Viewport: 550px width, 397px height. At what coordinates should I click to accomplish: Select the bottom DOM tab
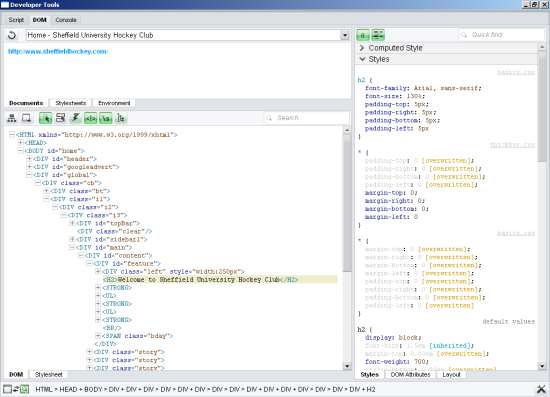(x=16, y=375)
